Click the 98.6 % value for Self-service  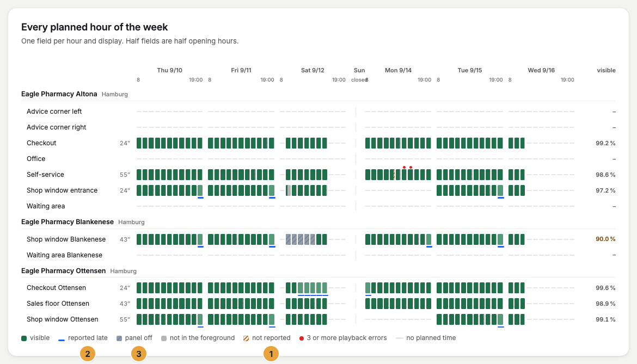[606, 175]
